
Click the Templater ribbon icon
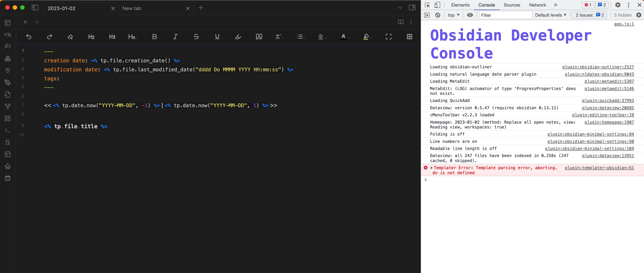pos(8,35)
